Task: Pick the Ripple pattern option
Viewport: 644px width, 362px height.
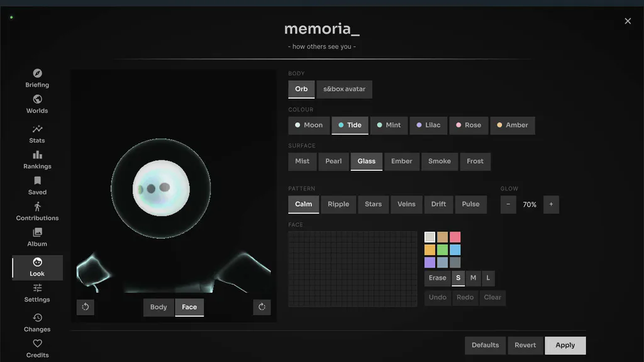Action: click(x=338, y=204)
